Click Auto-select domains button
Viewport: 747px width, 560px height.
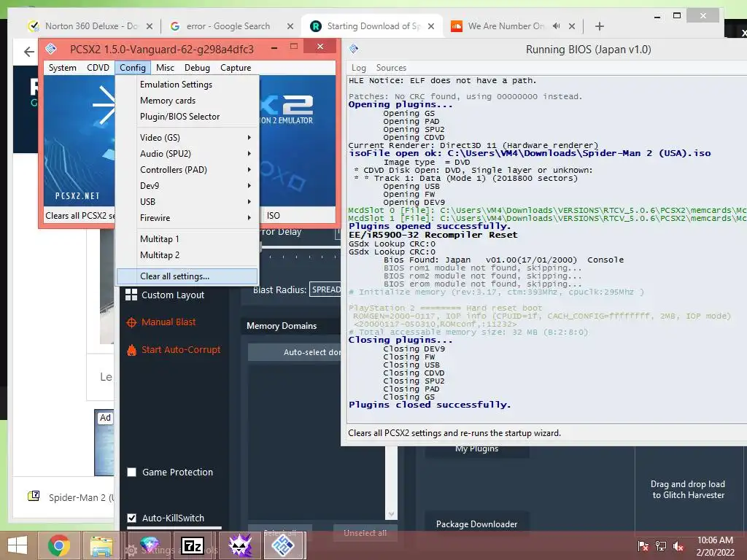[x=295, y=352]
